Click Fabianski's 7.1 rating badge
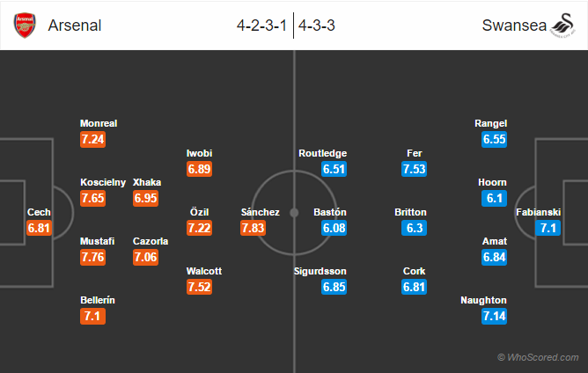The image size is (588, 373). tap(548, 228)
